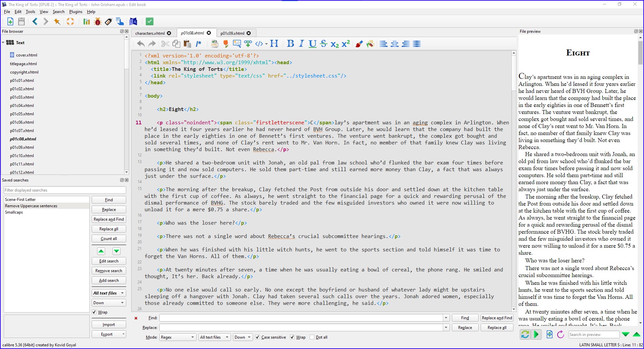The height and width of the screenshot is (349, 644).
Task: Apply superscript formatting icon
Action: [x=346, y=44]
